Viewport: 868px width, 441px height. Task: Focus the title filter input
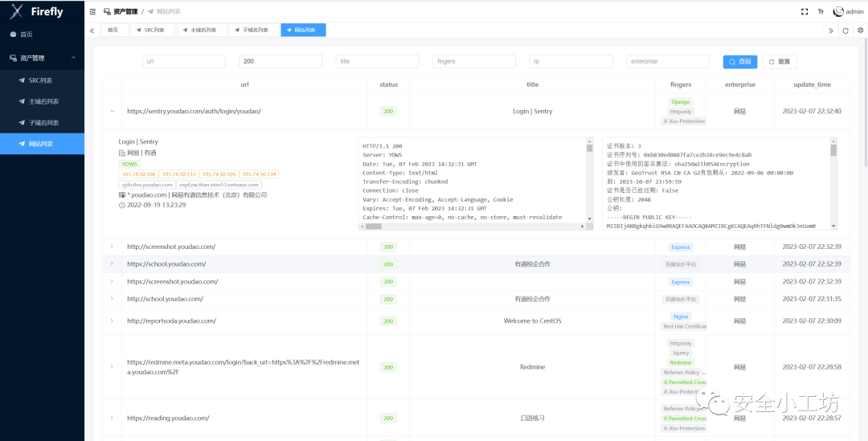[378, 61]
